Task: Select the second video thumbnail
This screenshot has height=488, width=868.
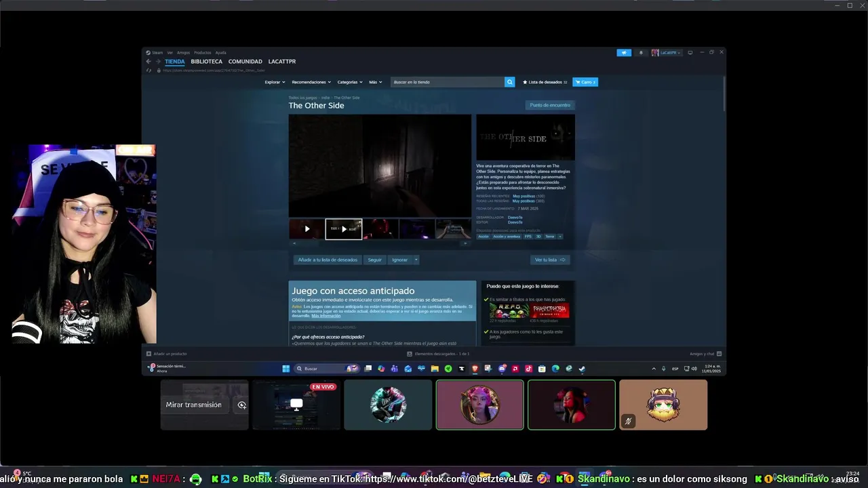Action: [x=344, y=229]
